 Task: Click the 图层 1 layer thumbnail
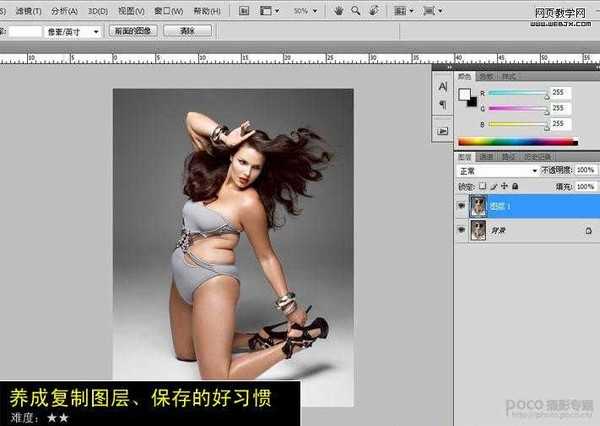pyautogui.click(x=480, y=204)
